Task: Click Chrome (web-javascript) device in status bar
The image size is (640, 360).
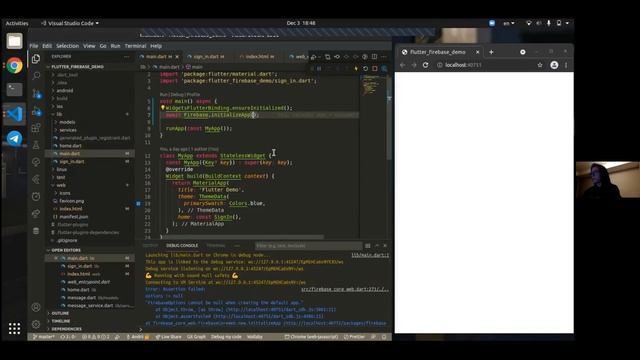Action: point(311,337)
